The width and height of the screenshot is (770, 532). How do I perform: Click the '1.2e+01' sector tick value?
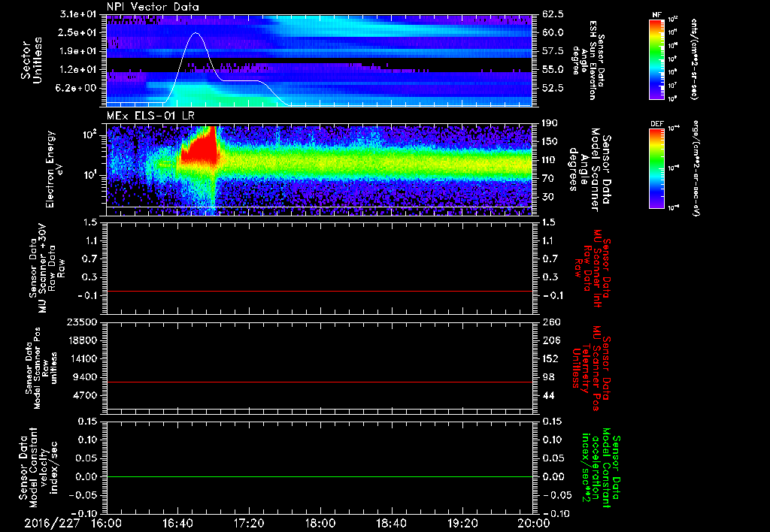[x=78, y=70]
